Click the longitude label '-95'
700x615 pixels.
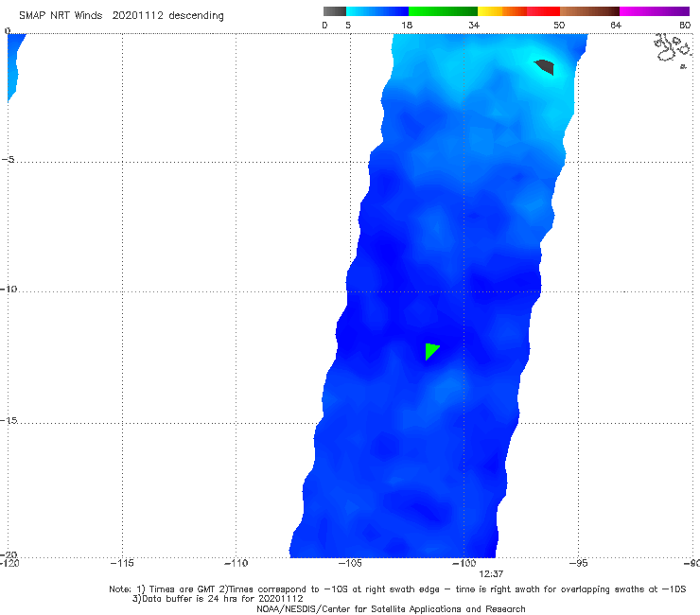coord(579,564)
